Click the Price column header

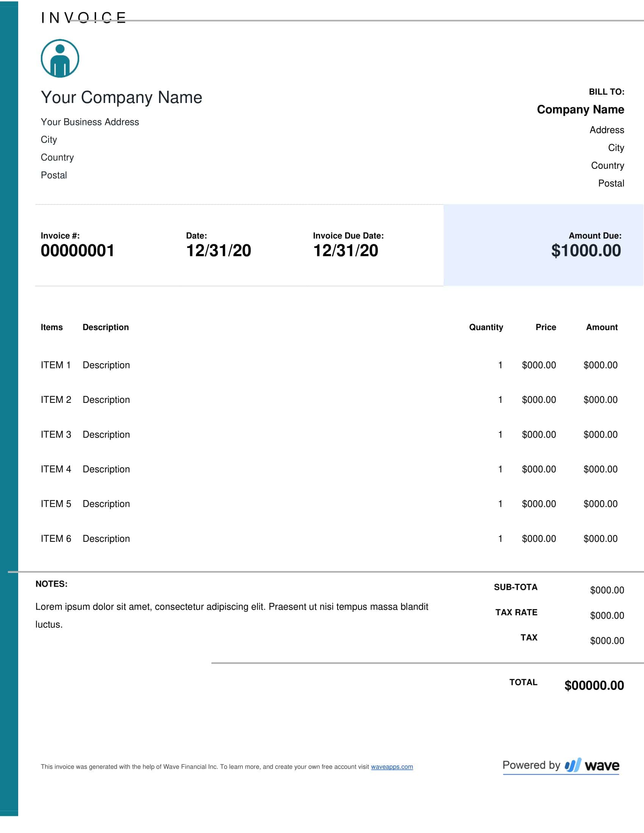tap(546, 327)
